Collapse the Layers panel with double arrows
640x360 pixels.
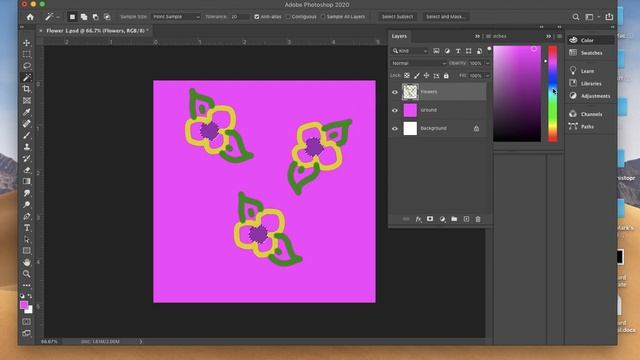pyautogui.click(x=477, y=36)
